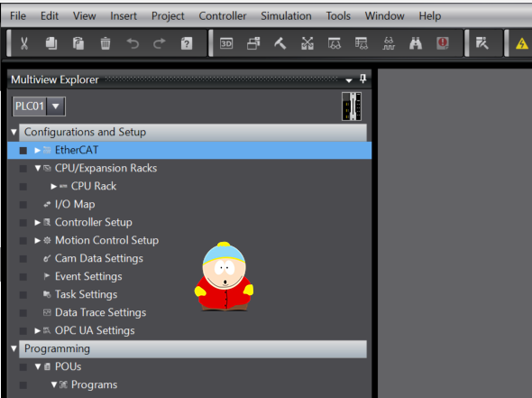The image size is (532, 398).
Task: Click the Data Trace Settings icon
Action: coord(47,312)
